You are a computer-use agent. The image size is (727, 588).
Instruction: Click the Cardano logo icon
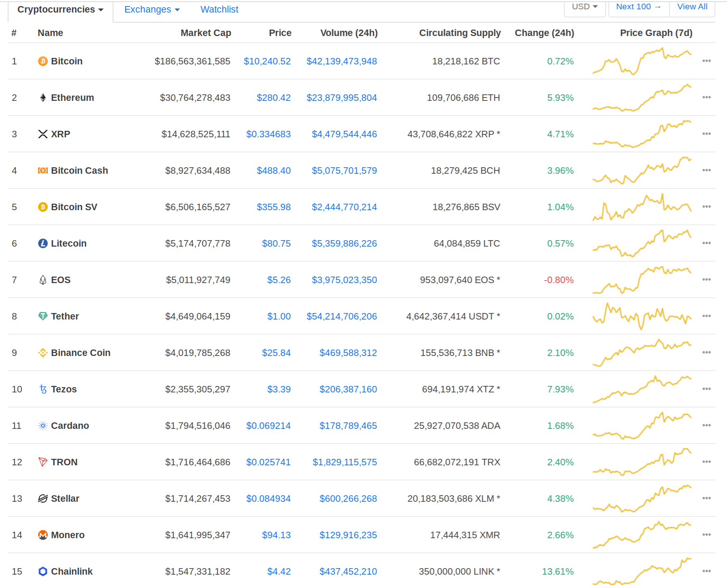coord(43,426)
